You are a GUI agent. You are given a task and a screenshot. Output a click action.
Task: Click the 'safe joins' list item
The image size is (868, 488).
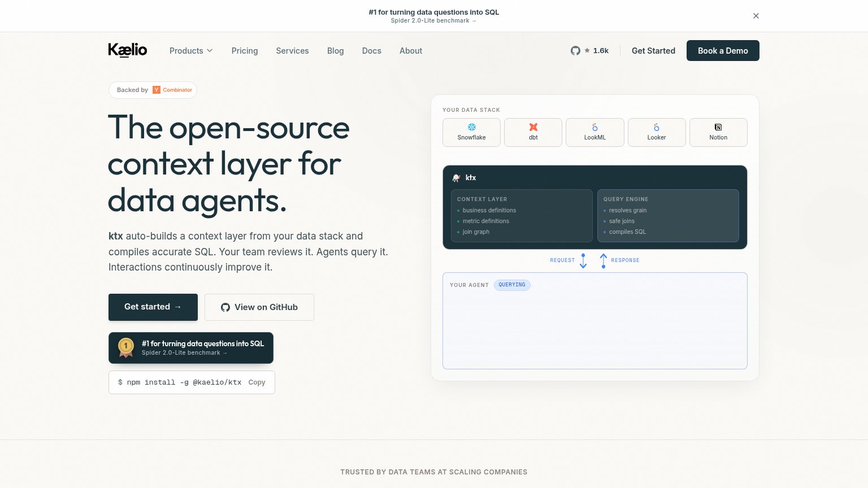point(622,221)
